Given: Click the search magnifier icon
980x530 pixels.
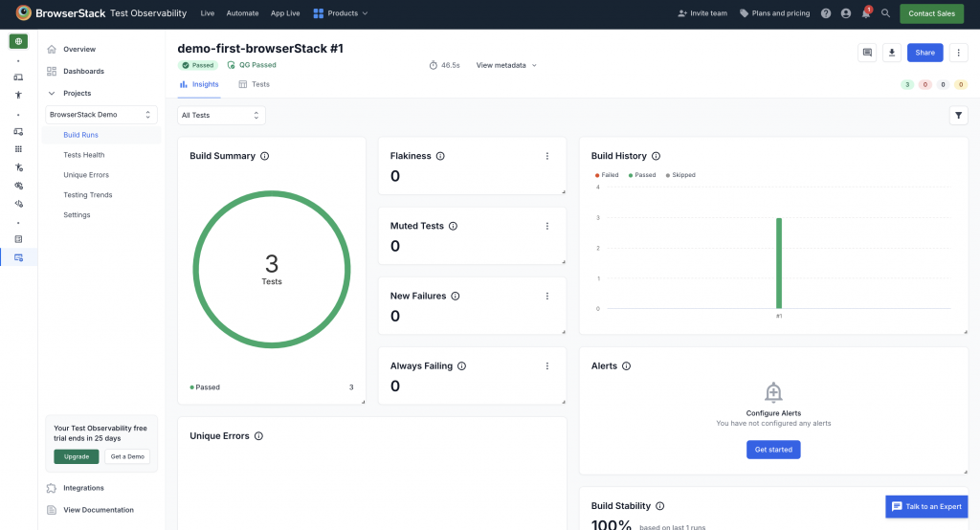Looking at the screenshot, I should [x=885, y=13].
